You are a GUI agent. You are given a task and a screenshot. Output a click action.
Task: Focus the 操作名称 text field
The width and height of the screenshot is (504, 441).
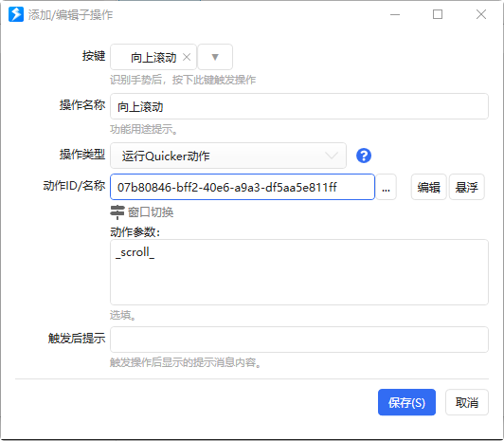[x=299, y=106]
